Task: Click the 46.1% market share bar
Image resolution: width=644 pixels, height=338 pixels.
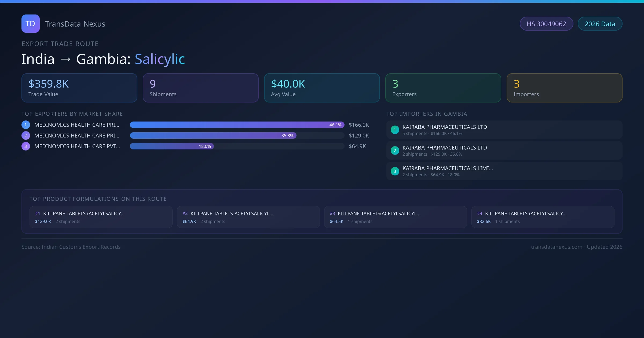Action: point(237,125)
